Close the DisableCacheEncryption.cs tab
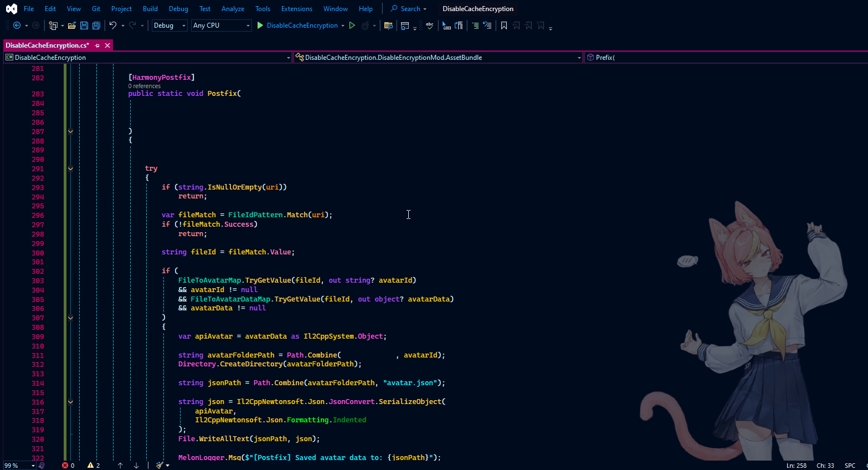Screen dimensions: 868x470 point(107,45)
